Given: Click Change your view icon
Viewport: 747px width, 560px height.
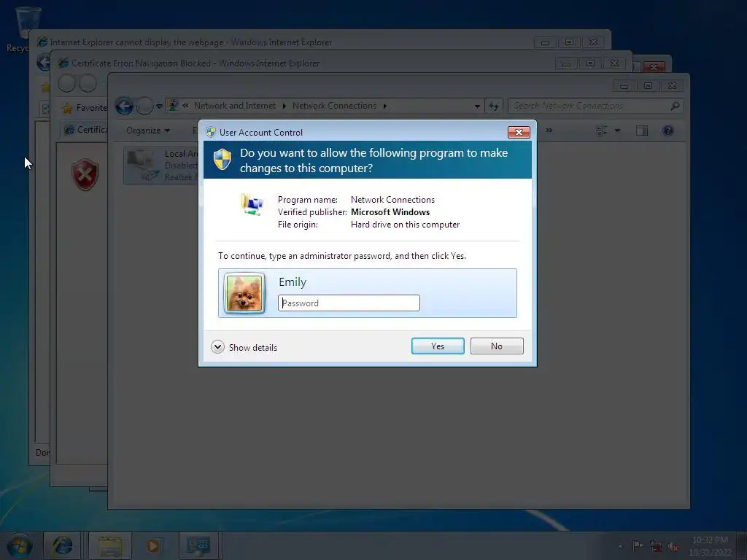Looking at the screenshot, I should [602, 131].
